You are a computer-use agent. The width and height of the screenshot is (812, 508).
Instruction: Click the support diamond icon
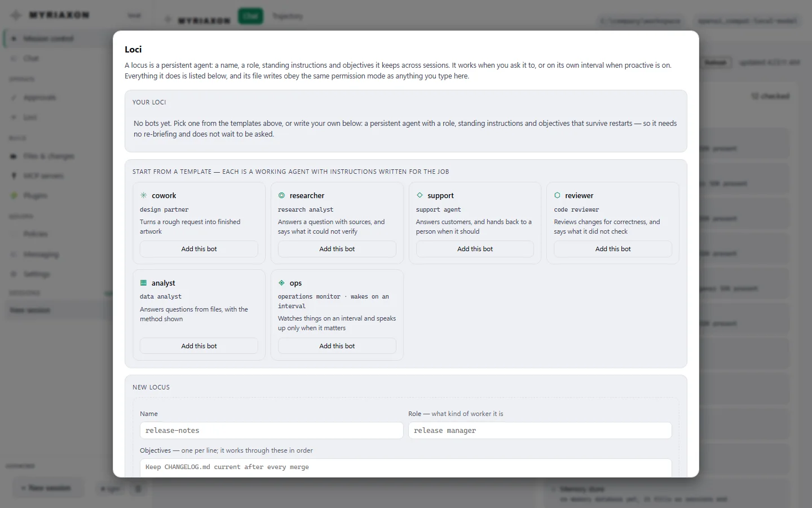(x=420, y=195)
